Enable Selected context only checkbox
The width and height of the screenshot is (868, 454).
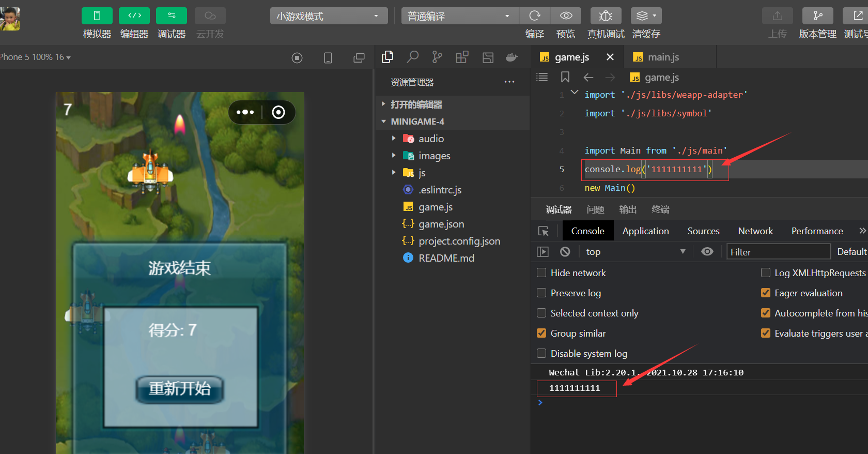click(541, 313)
